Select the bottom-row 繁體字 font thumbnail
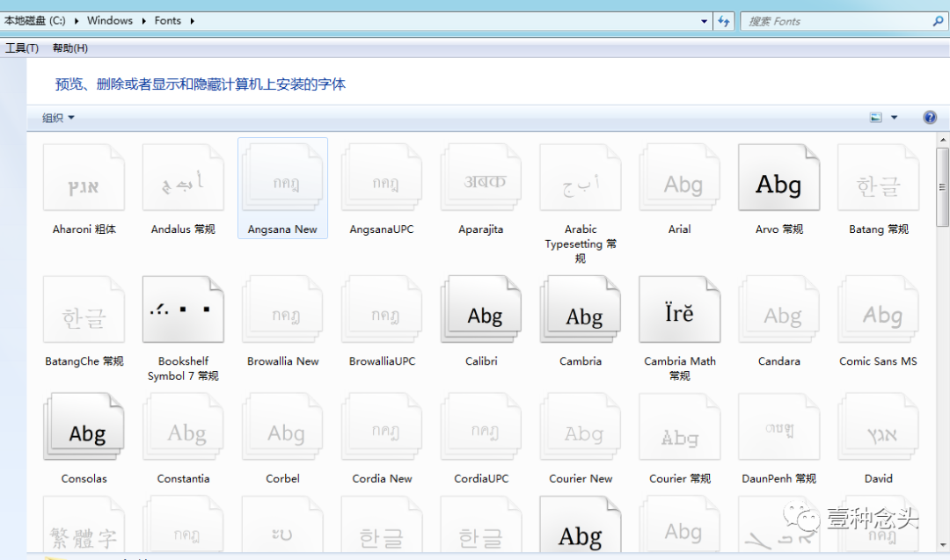Screen dimensions: 950x560 click(84, 524)
